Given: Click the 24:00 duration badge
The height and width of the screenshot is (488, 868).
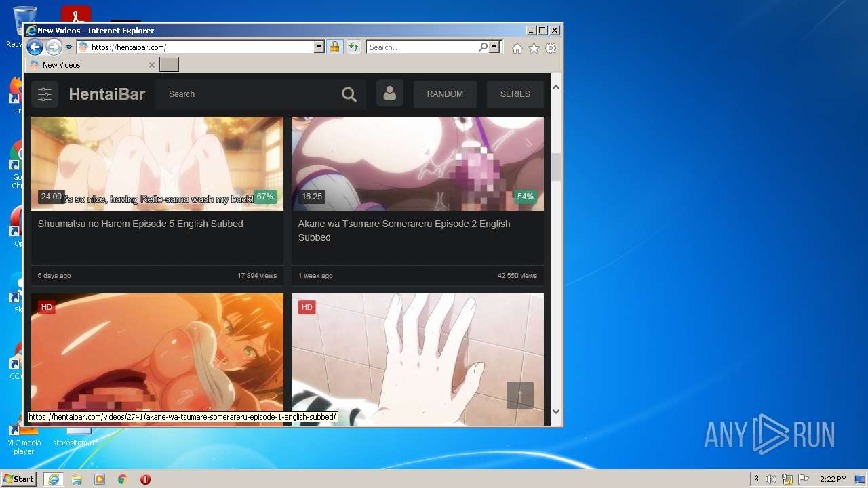Looking at the screenshot, I should click(x=52, y=197).
